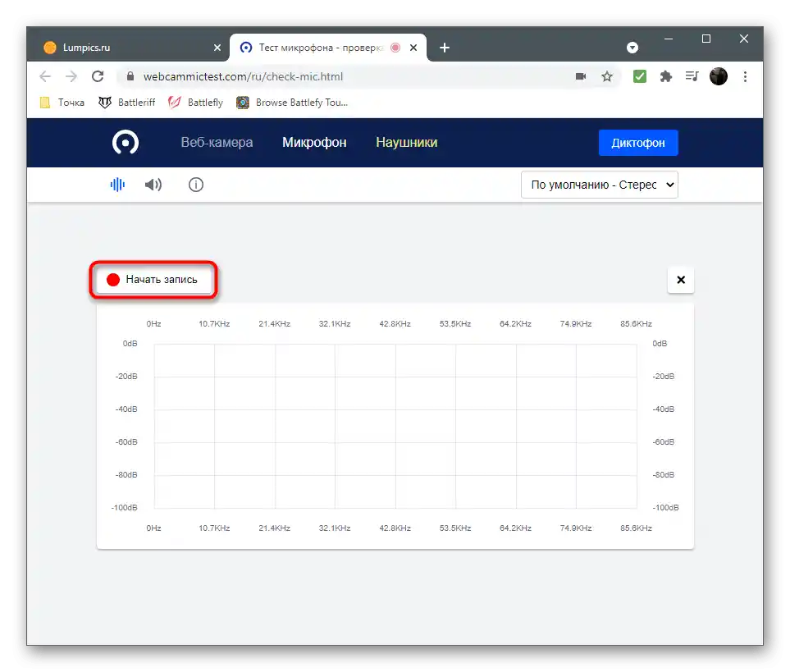Click the Начать запись record button
790x672 pixels.
click(x=153, y=280)
